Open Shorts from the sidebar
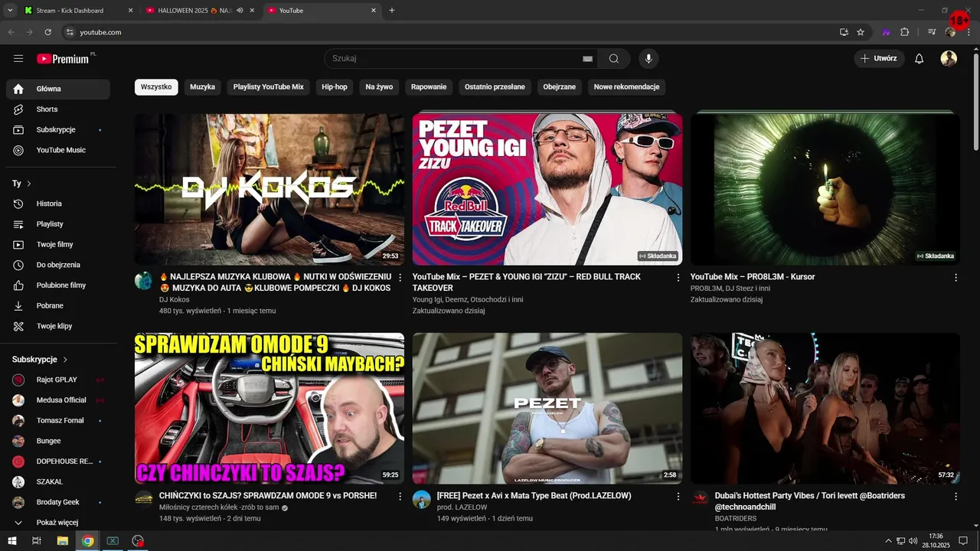This screenshot has width=980, height=551. [58, 109]
